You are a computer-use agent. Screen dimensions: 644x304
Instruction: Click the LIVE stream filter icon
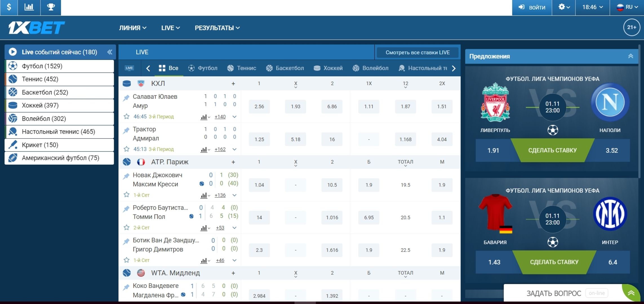pos(129,68)
